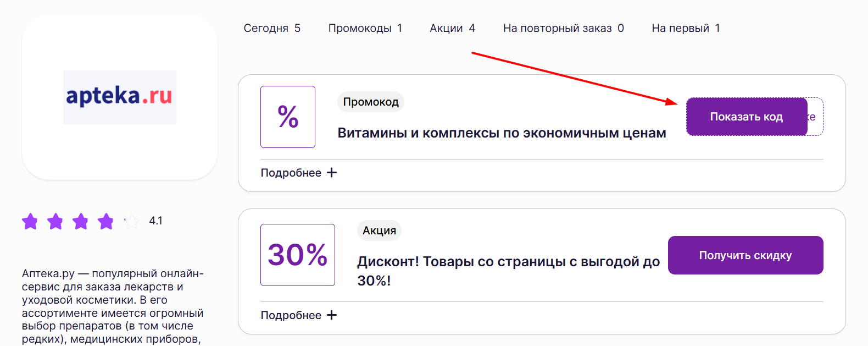868x346 pixels.
Task: Select the Промокод badge on first offer
Action: (370, 102)
